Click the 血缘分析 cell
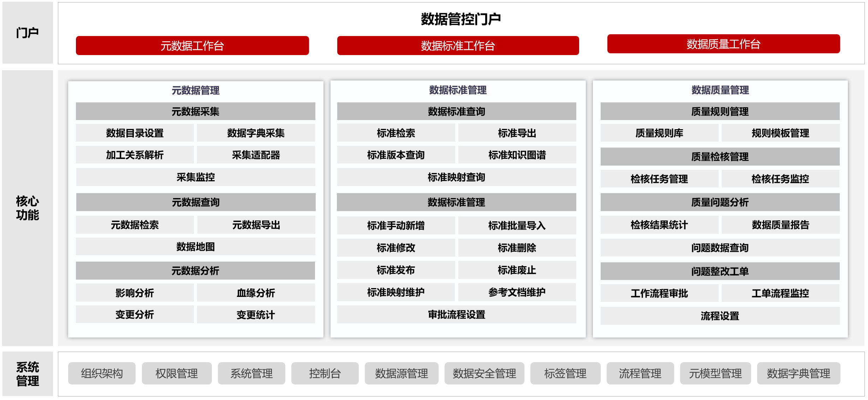The width and height of the screenshot is (868, 400). [256, 293]
